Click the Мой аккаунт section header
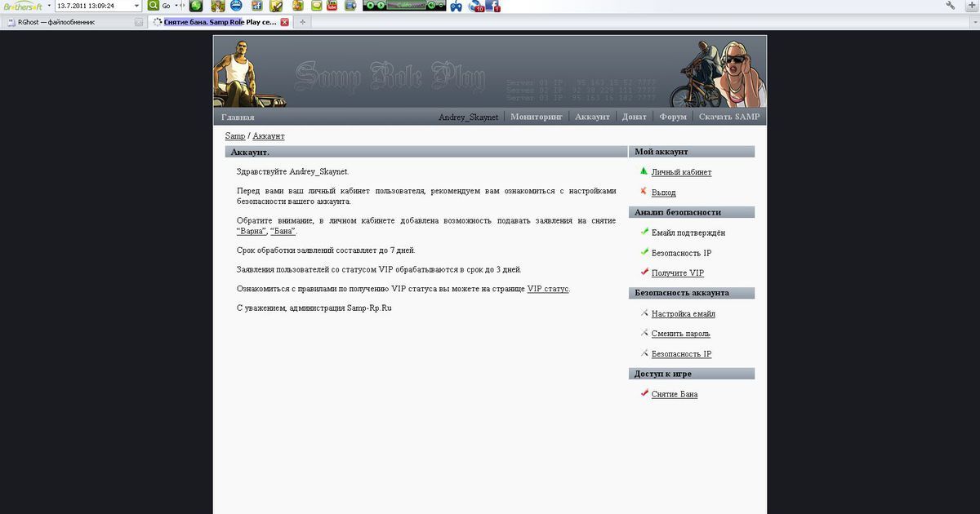Viewport: 980px width, 514px height. pyautogui.click(x=692, y=152)
